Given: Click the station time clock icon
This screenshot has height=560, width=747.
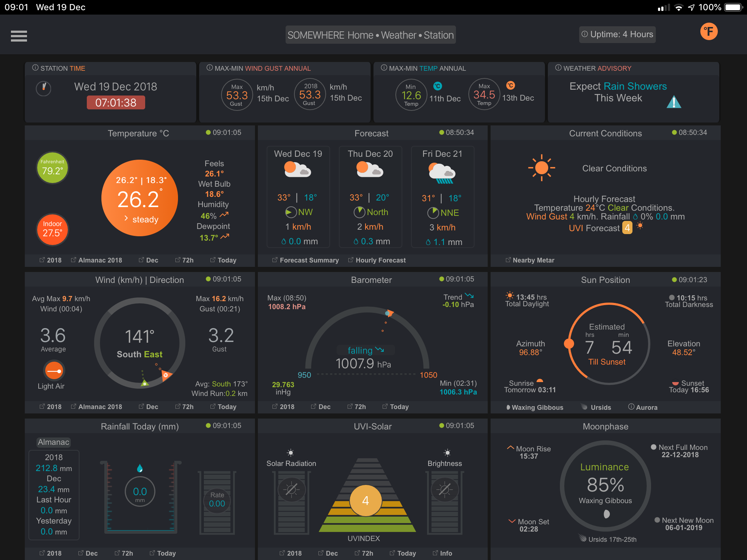Looking at the screenshot, I should coord(43,88).
